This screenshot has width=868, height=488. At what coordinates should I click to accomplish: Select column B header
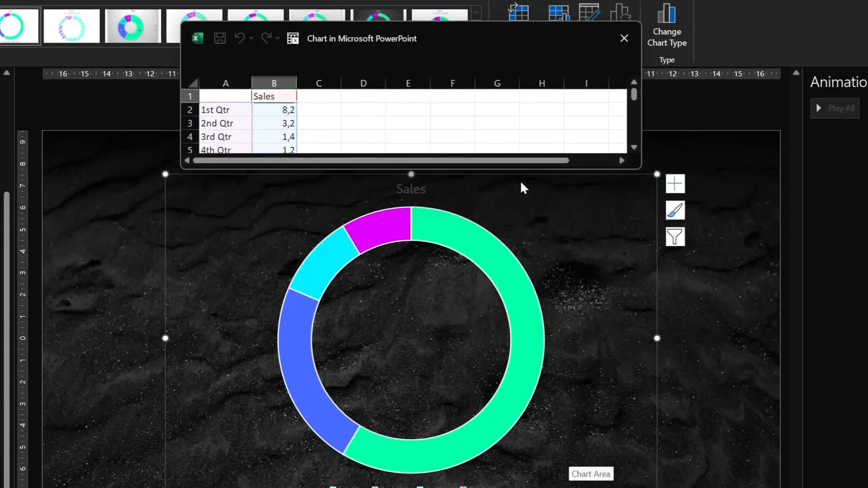coord(274,83)
